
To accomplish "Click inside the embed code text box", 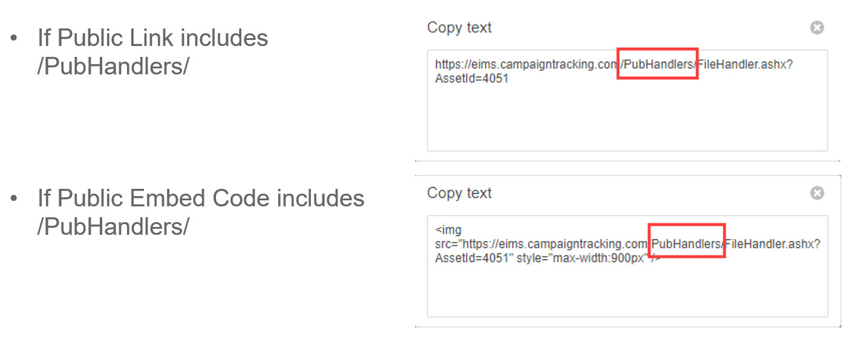I will [627, 266].
